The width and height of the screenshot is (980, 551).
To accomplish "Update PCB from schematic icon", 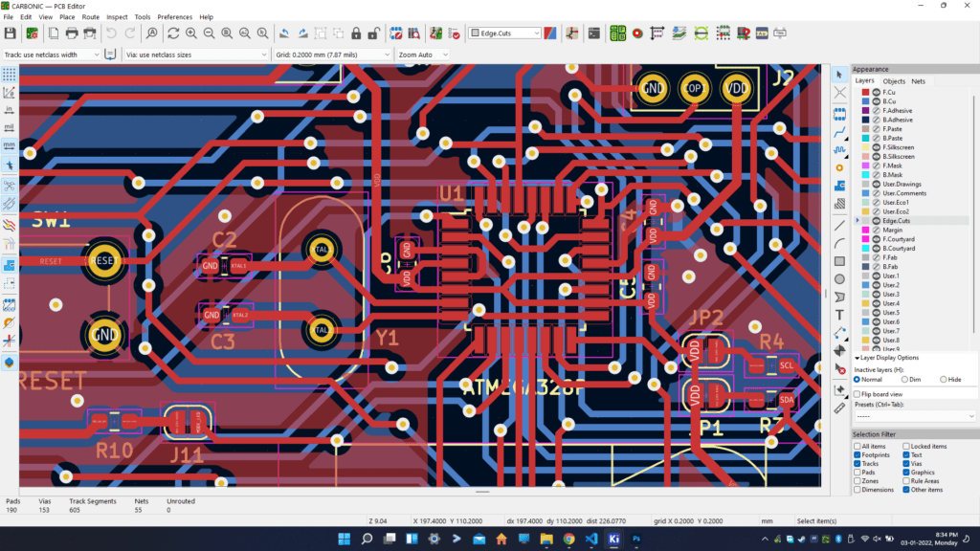I will point(436,33).
